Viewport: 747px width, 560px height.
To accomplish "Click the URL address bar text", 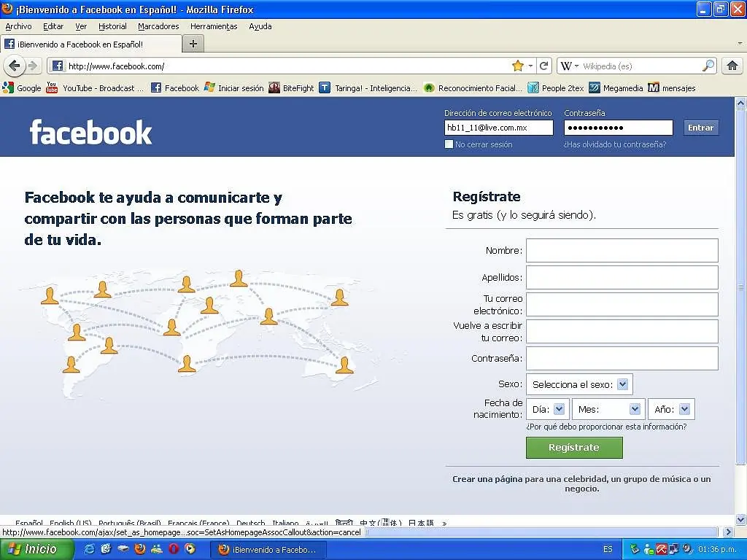I will pos(116,66).
